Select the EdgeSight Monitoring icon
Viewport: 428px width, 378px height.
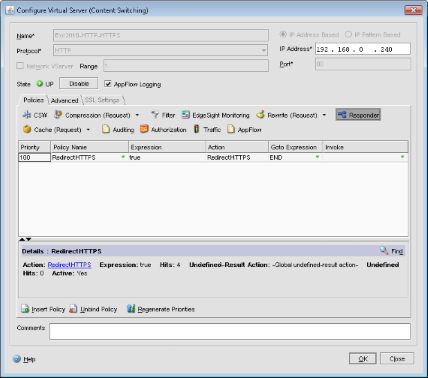click(186, 115)
